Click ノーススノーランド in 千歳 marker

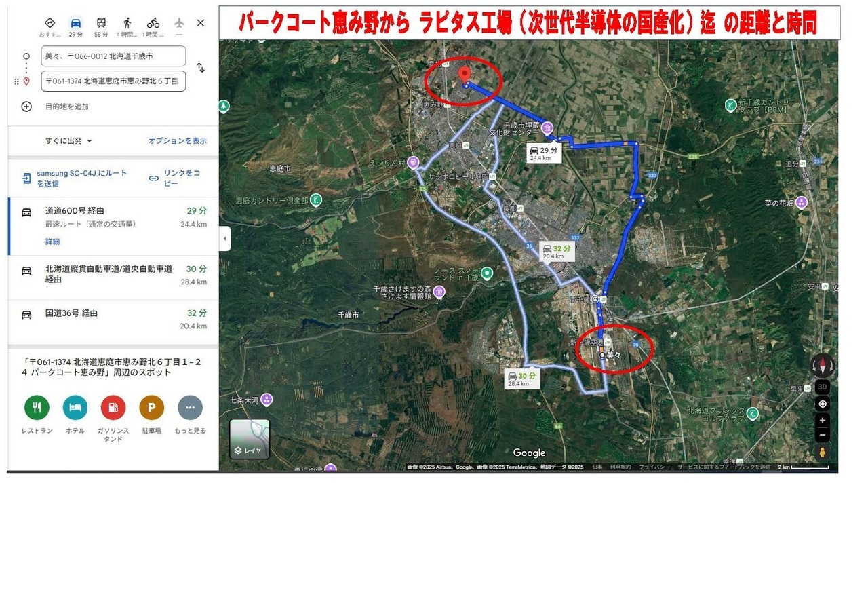[486, 273]
